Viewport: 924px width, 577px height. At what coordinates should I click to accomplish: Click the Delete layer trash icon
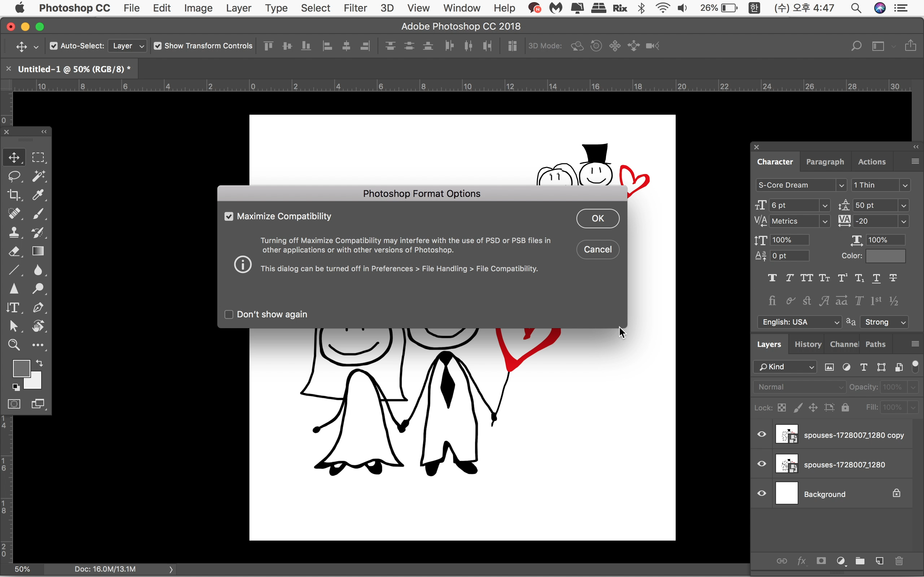coord(899,561)
